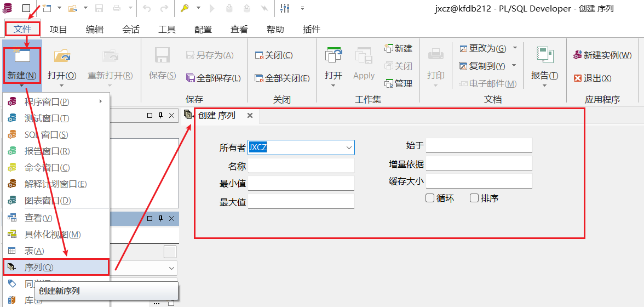Click the 打开(O) folder icon

tap(62, 56)
